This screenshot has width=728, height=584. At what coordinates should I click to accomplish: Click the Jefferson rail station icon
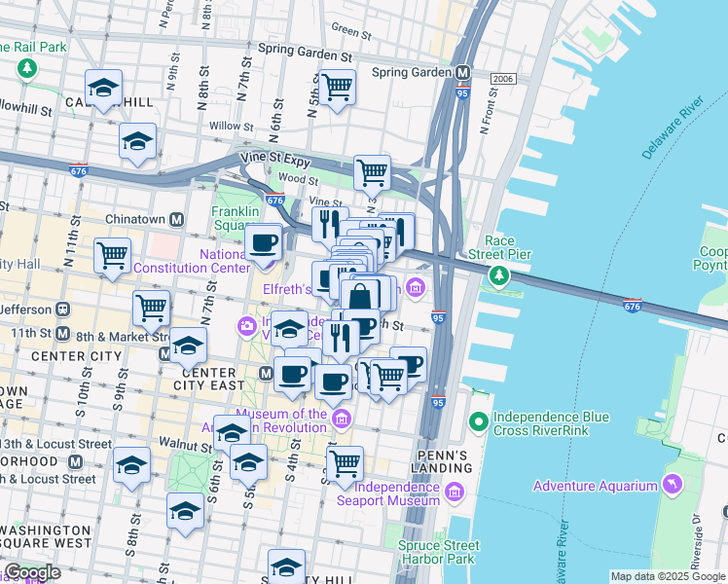(62, 310)
